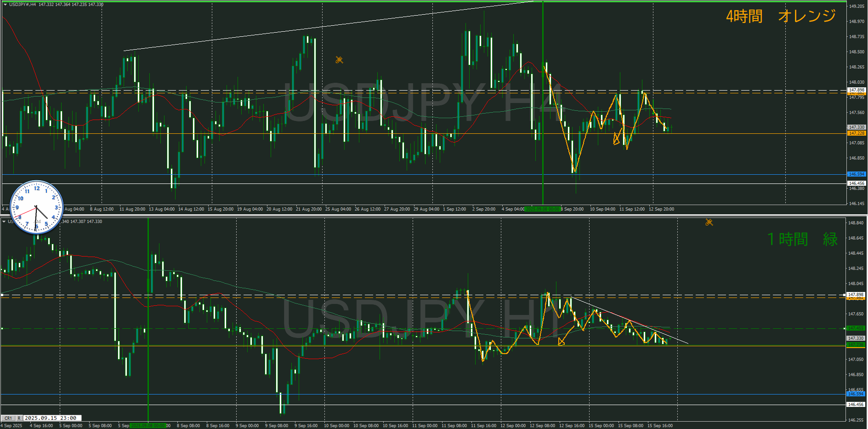Select the white rising trendline atop the H4 chart
The height and width of the screenshot is (429, 868).
tap(329, 26)
